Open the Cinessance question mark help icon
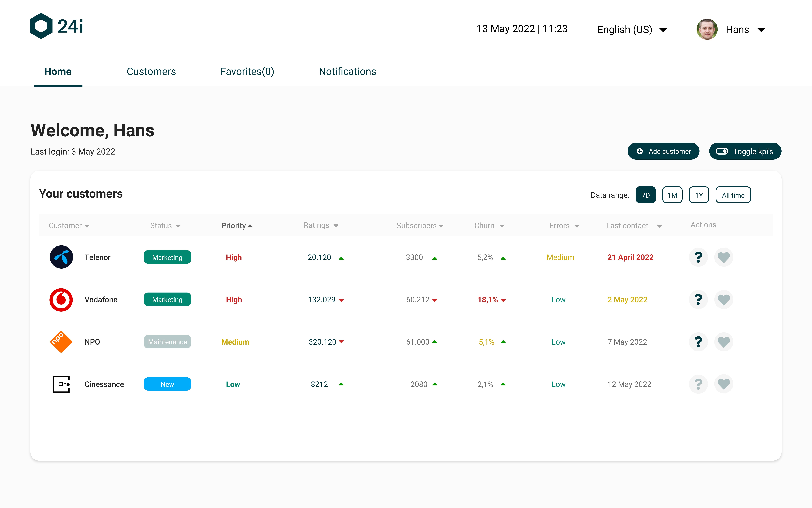The height and width of the screenshot is (508, 812). tap(698, 384)
